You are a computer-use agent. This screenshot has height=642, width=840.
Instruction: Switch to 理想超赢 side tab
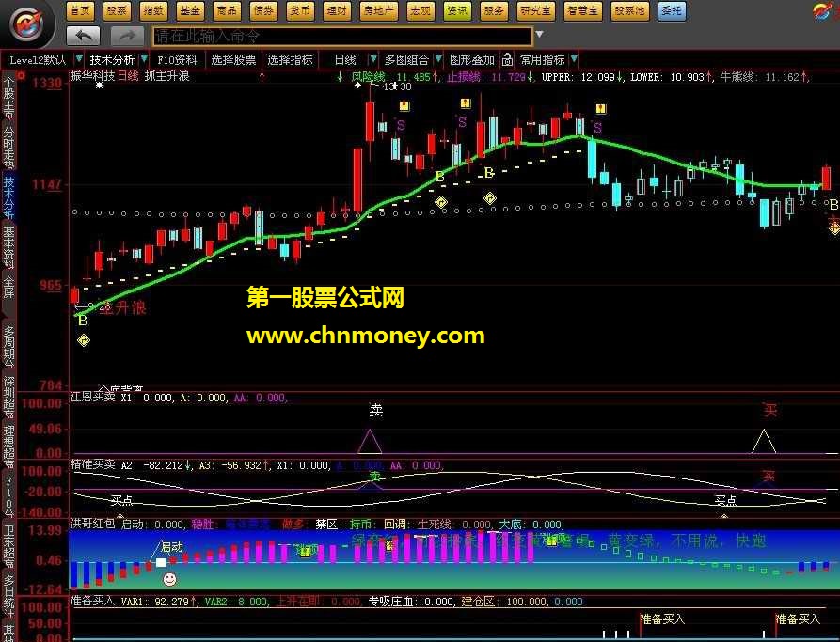(x=9, y=446)
